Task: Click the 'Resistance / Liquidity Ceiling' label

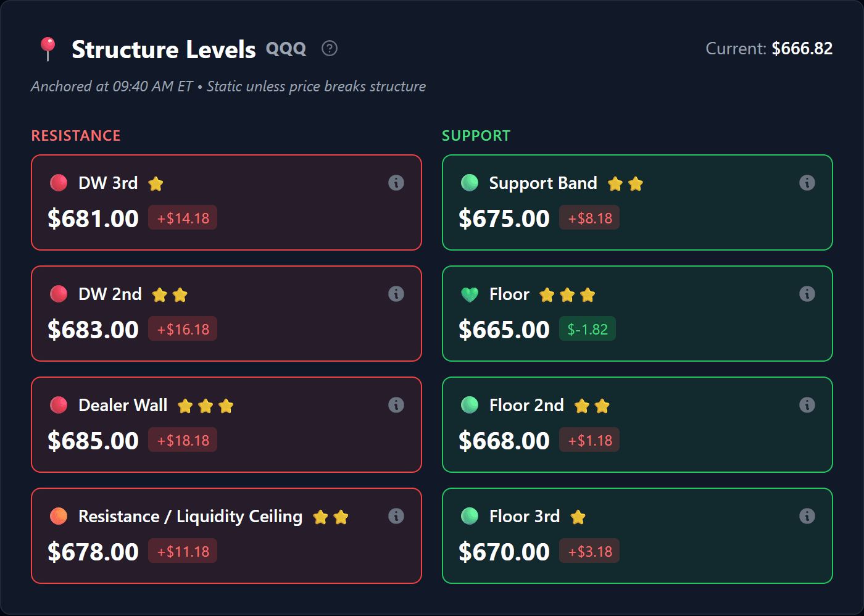Action: 191,517
